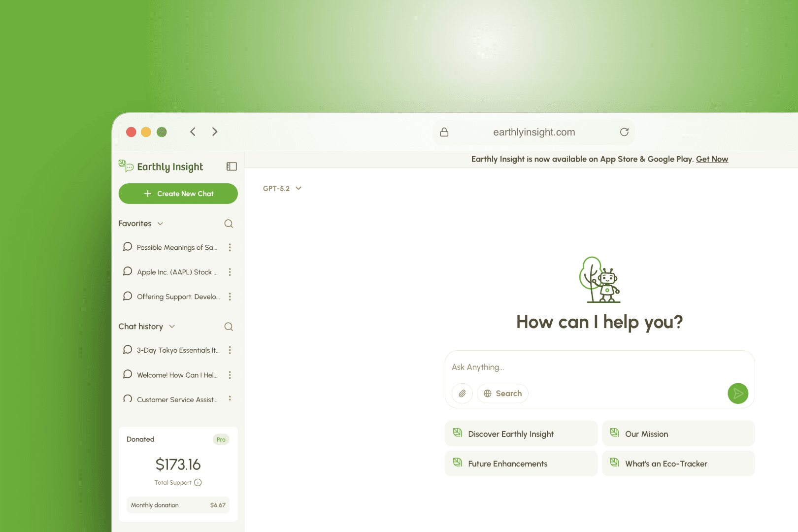798x532 pixels.
Task: Select Our Mission suggestion
Action: [678, 433]
